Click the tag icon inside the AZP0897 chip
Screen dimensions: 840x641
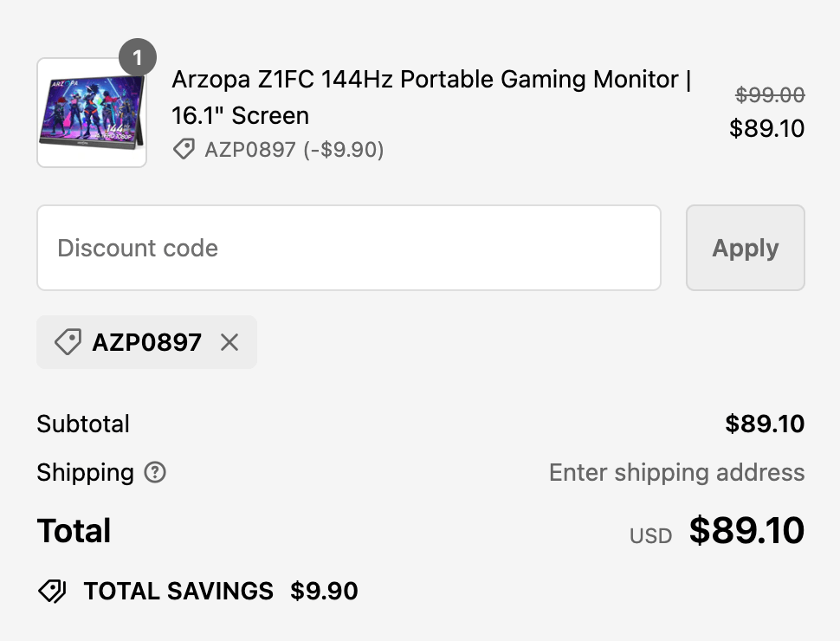(x=67, y=342)
